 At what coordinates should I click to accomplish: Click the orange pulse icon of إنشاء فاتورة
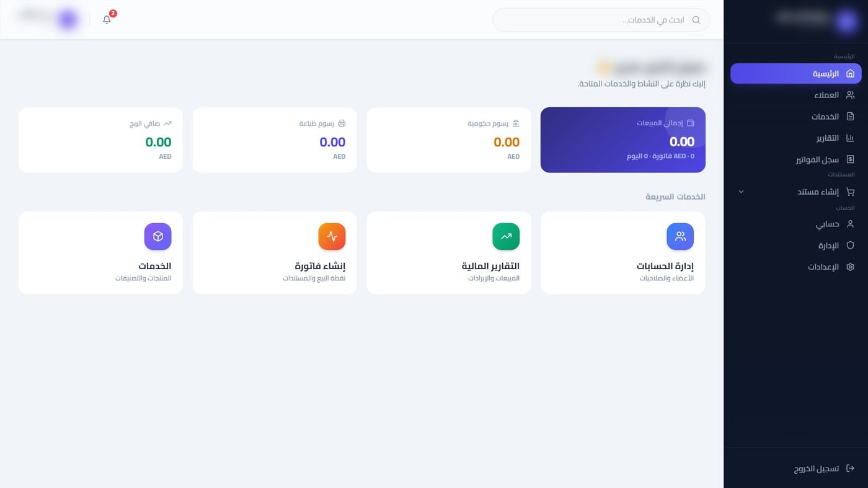332,236
